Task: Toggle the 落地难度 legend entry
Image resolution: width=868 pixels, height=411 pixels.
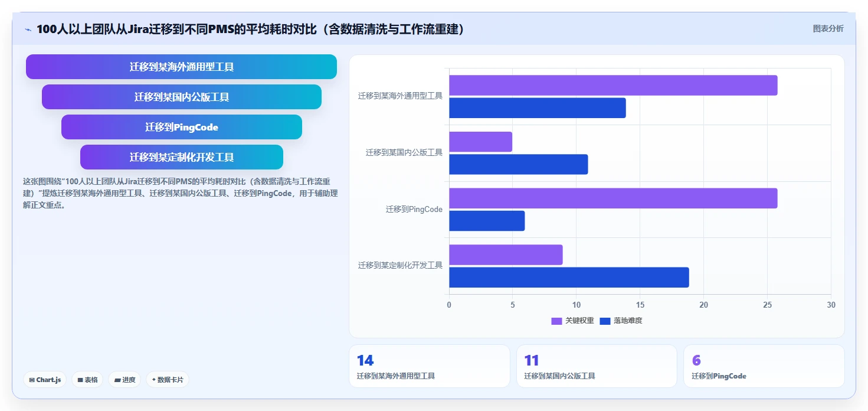Action: pos(621,321)
